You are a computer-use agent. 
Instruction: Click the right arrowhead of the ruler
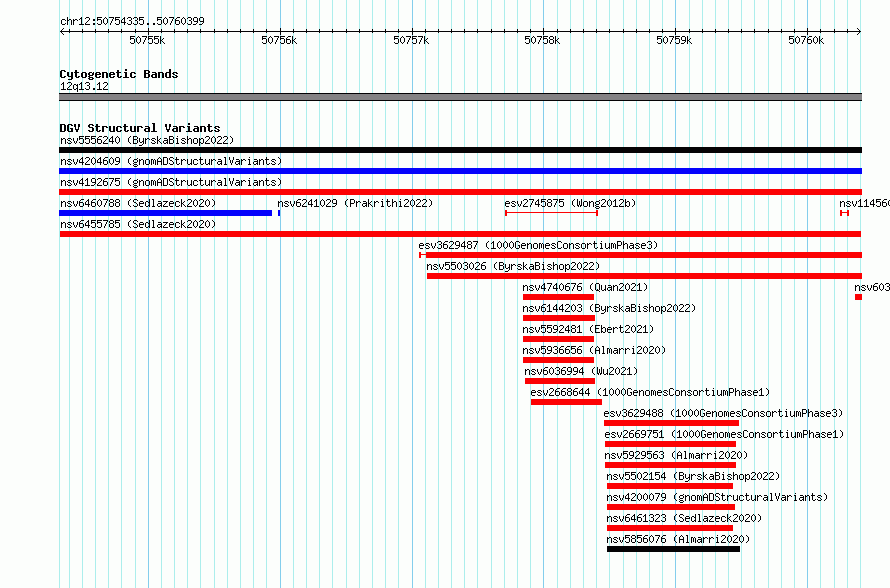(859, 31)
